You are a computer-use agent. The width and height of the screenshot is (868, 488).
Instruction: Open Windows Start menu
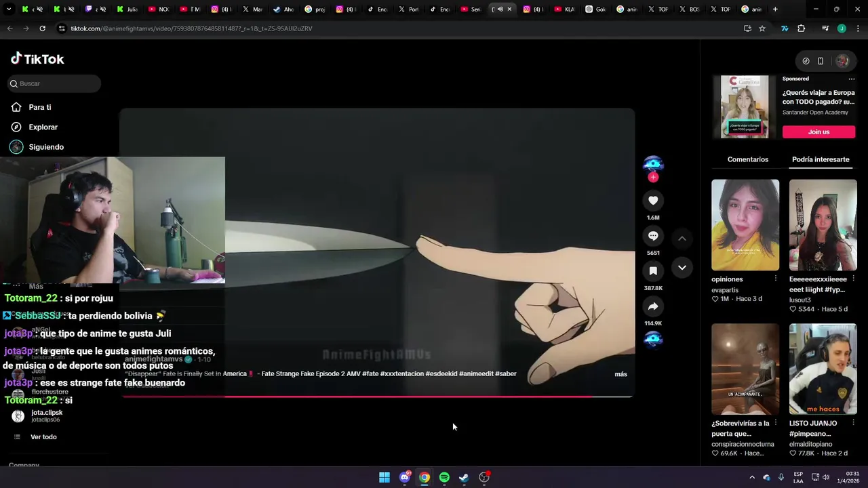tap(384, 477)
